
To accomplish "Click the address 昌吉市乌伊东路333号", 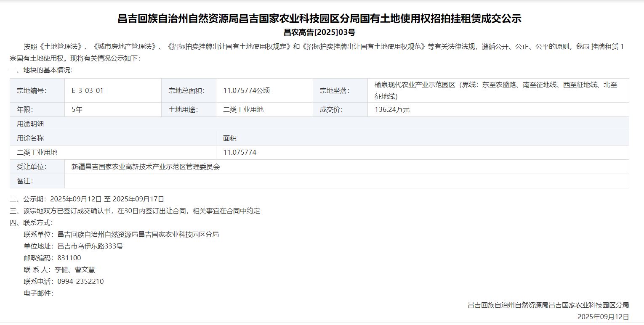I will tap(90, 246).
